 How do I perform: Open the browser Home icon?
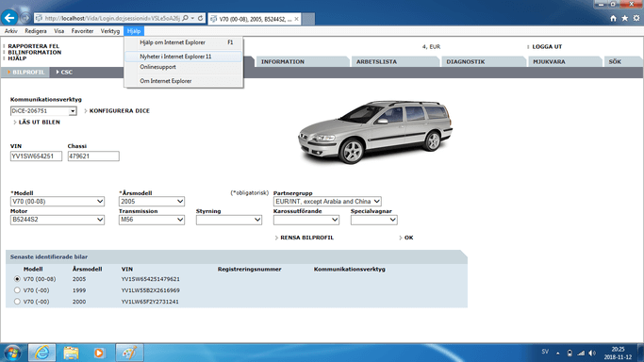[613, 19]
